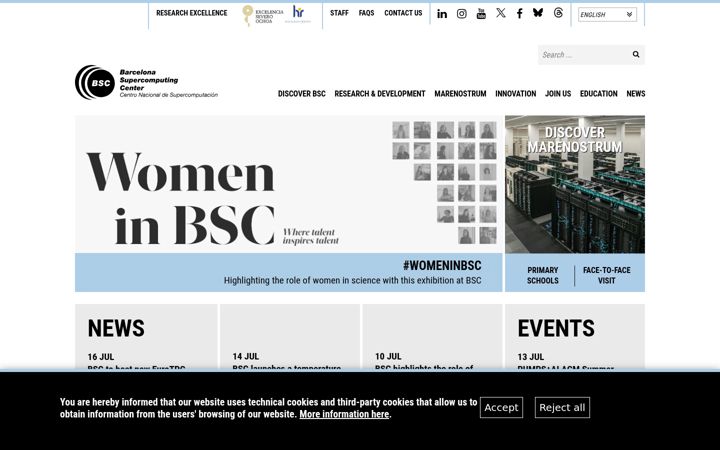Open the Innovation menu
The image size is (720, 450).
pos(516,94)
